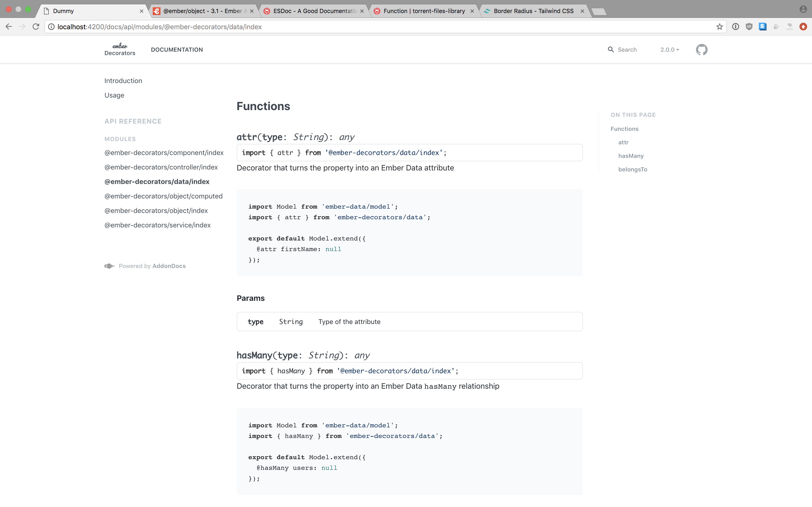The width and height of the screenshot is (812, 507).
Task: Open the AddonDocs powered-by link
Action: [169, 266]
